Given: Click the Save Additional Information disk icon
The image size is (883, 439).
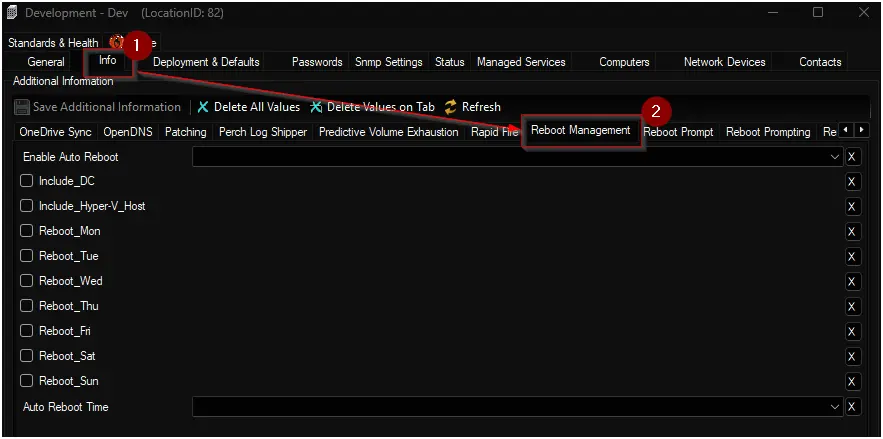Looking at the screenshot, I should (21, 107).
